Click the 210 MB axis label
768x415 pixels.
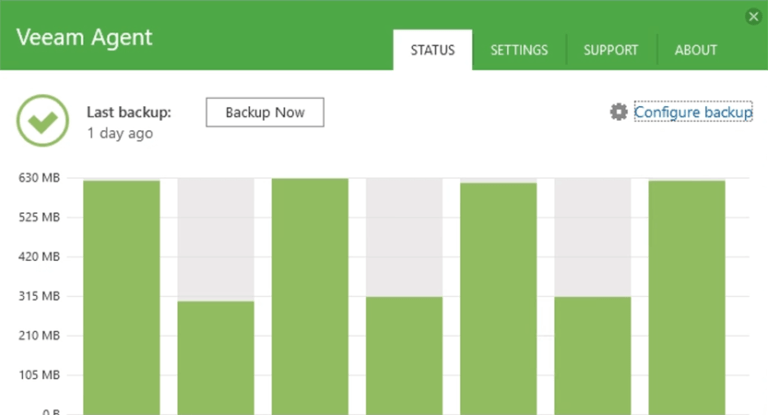pyautogui.click(x=39, y=336)
